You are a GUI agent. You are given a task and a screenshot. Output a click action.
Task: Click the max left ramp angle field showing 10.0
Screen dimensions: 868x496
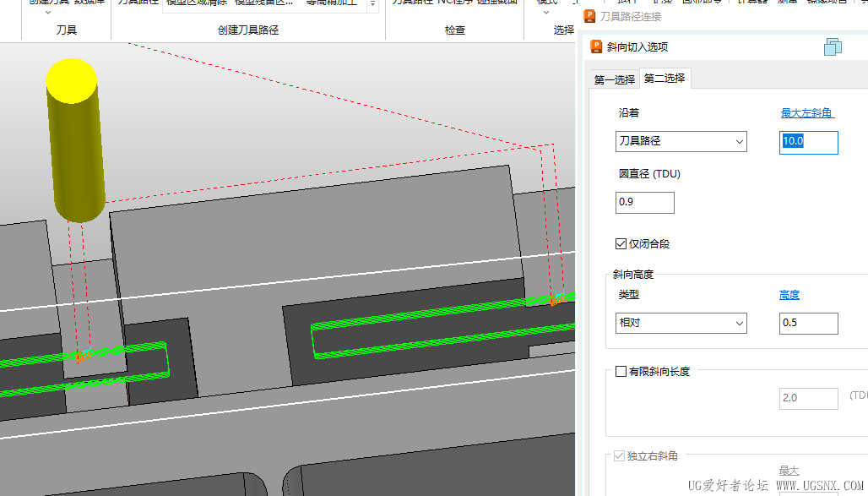(809, 143)
